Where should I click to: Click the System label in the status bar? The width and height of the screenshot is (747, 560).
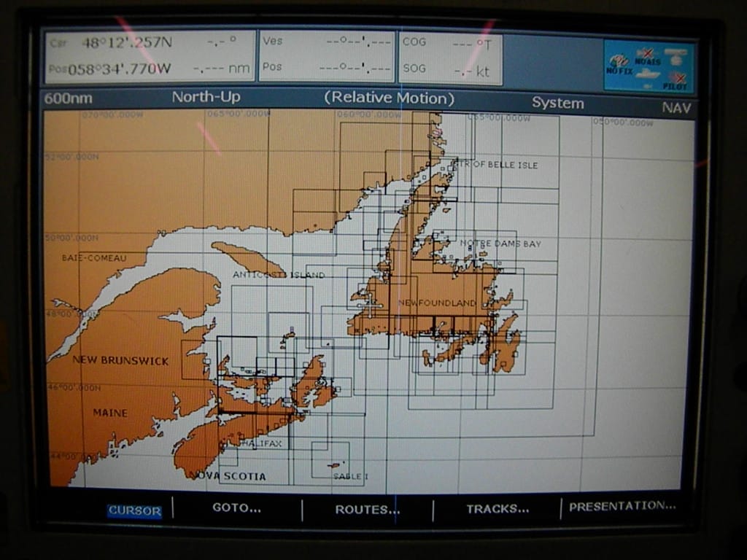coord(558,103)
